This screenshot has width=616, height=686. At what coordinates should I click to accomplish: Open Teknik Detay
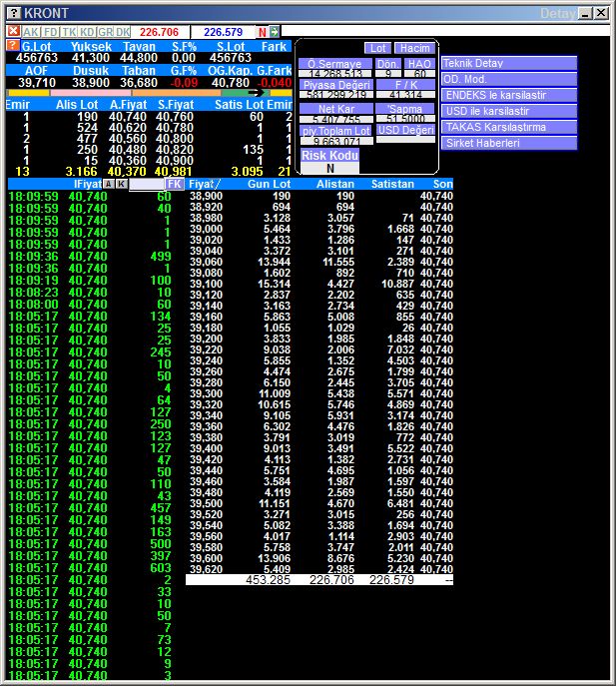click(x=509, y=63)
